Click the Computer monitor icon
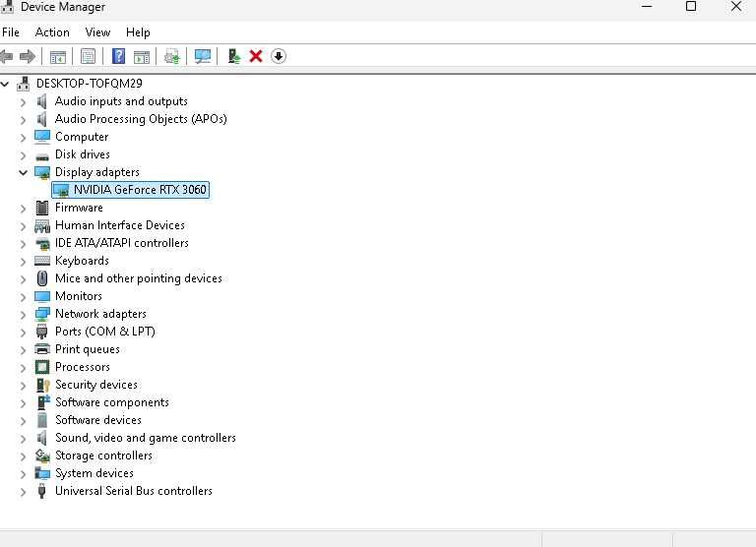756x547 pixels. [42, 137]
